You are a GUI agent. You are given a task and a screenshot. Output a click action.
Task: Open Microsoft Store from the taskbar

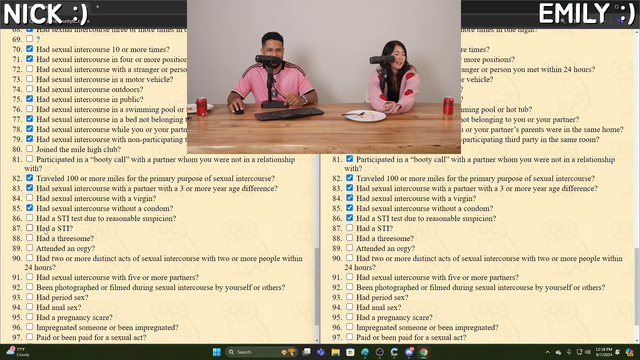coord(350,352)
